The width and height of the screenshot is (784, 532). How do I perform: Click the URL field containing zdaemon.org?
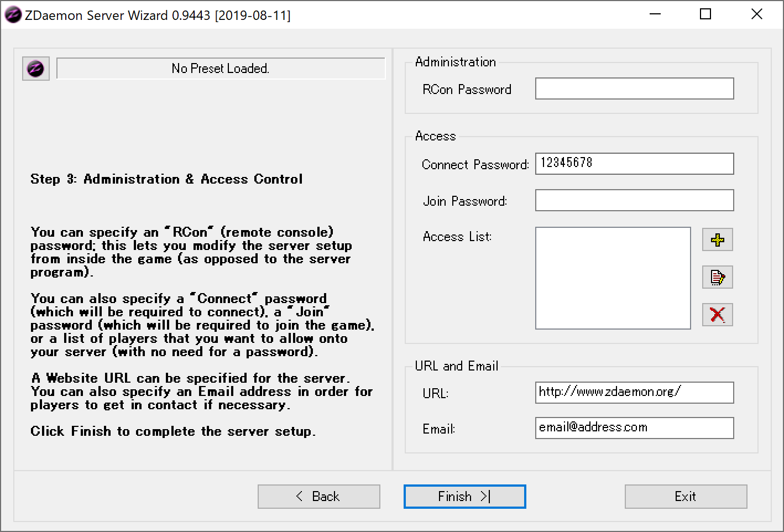[634, 392]
